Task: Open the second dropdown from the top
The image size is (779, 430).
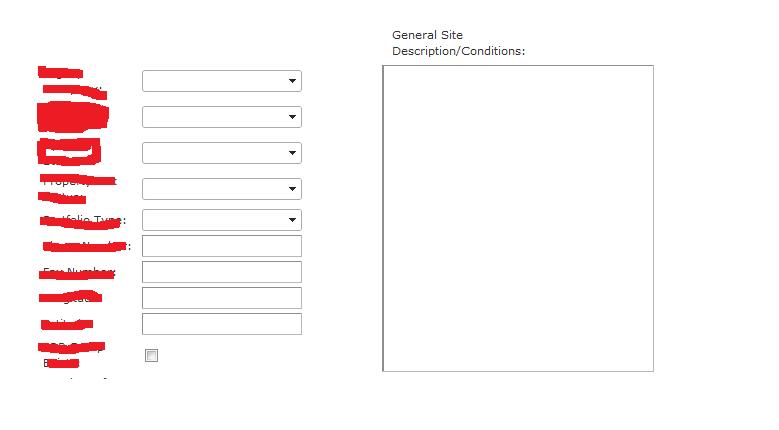Action: click(292, 117)
